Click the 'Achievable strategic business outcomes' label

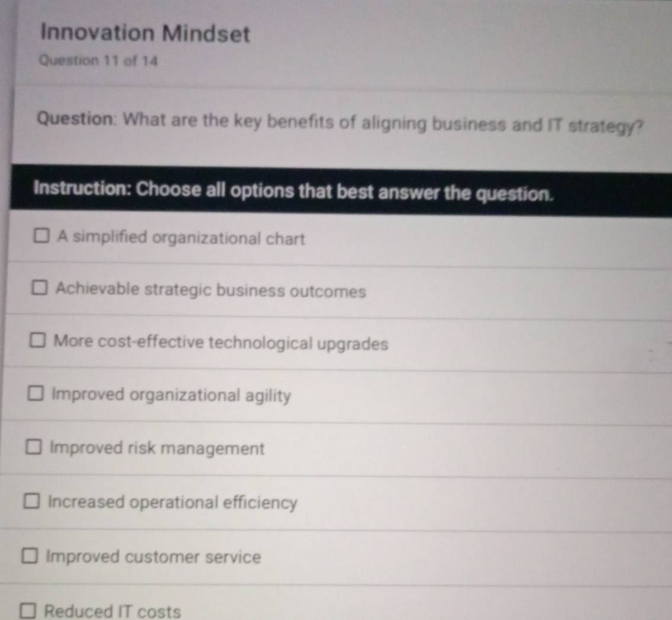211,290
